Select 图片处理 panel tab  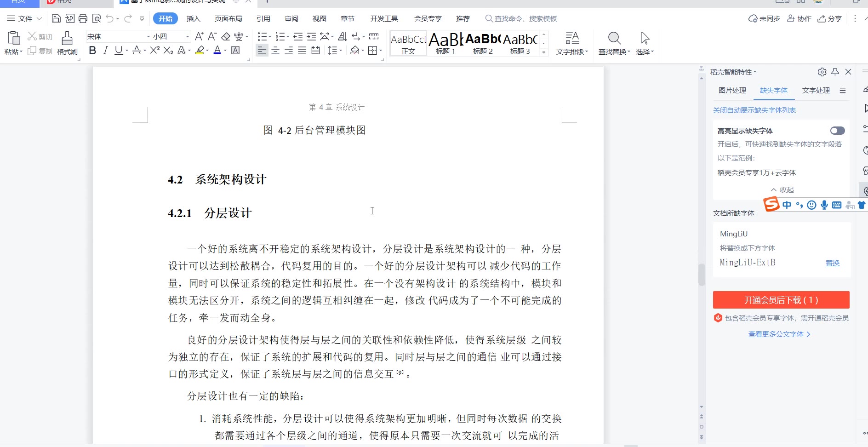[732, 90]
